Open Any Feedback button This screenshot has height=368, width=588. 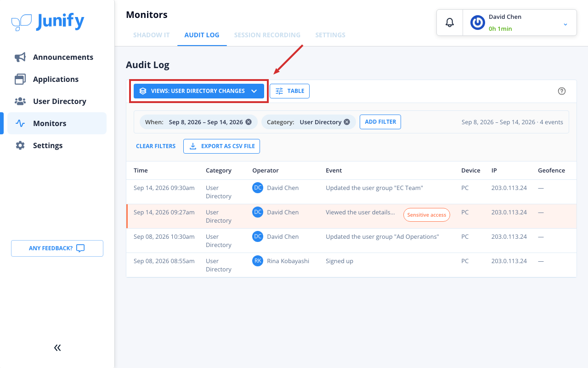tap(57, 248)
